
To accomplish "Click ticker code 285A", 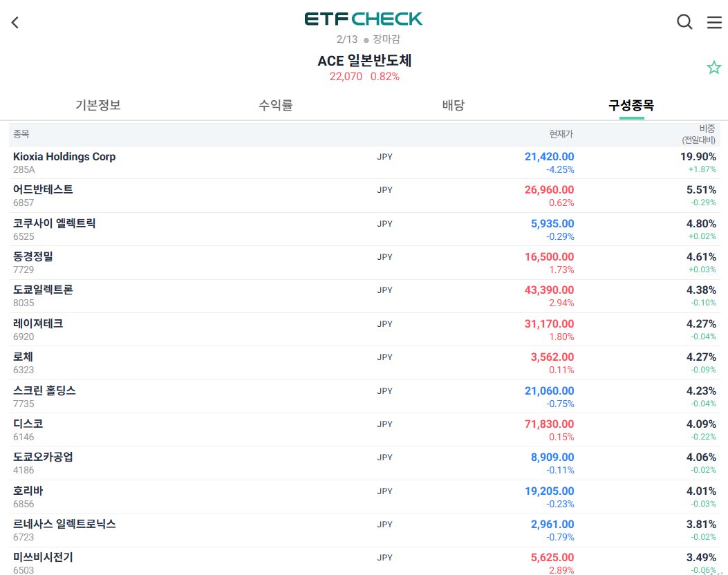I will click(24, 170).
